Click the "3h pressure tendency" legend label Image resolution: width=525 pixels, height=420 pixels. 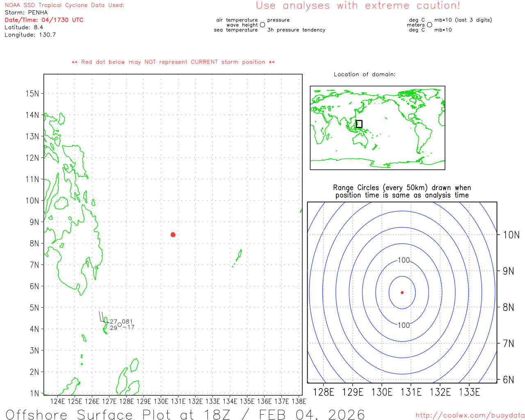(296, 30)
